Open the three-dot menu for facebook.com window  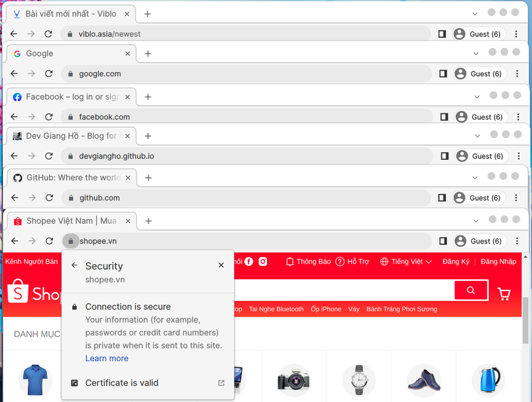click(x=517, y=117)
